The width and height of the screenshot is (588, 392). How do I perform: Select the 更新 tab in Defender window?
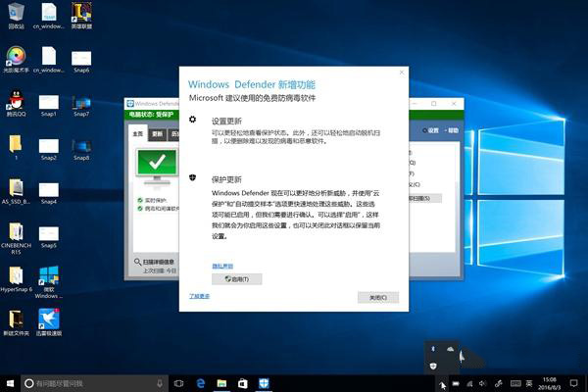pos(157,134)
